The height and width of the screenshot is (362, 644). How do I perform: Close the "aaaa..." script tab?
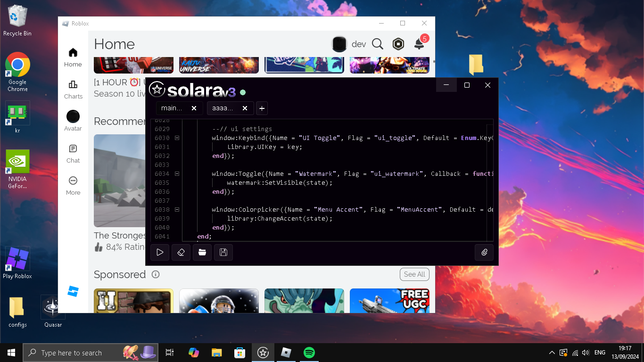[x=245, y=108]
